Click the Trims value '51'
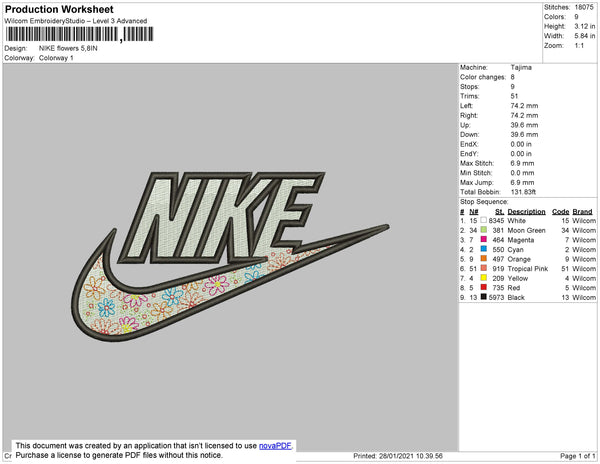The image size is (600, 464). [514, 96]
